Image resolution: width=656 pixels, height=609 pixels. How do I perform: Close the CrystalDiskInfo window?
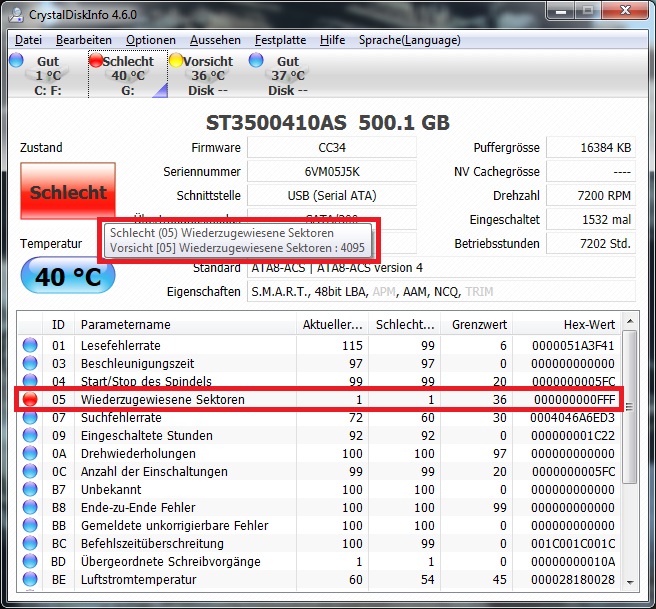click(x=625, y=11)
